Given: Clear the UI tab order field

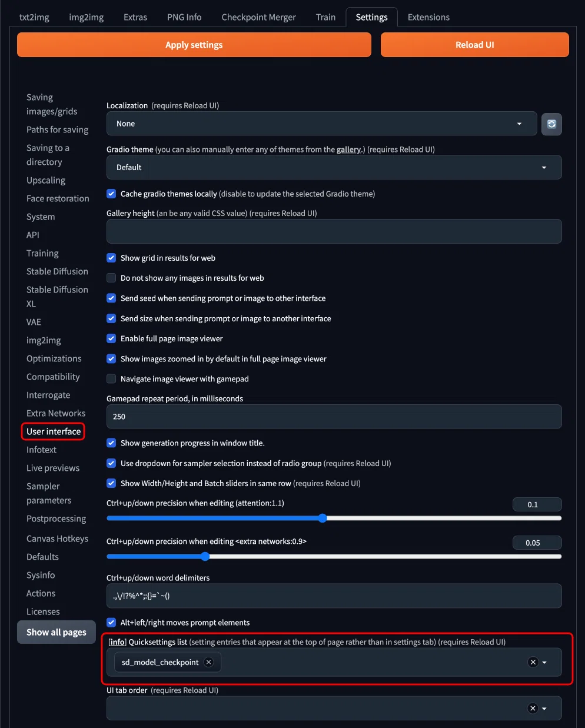Looking at the screenshot, I should [533, 709].
